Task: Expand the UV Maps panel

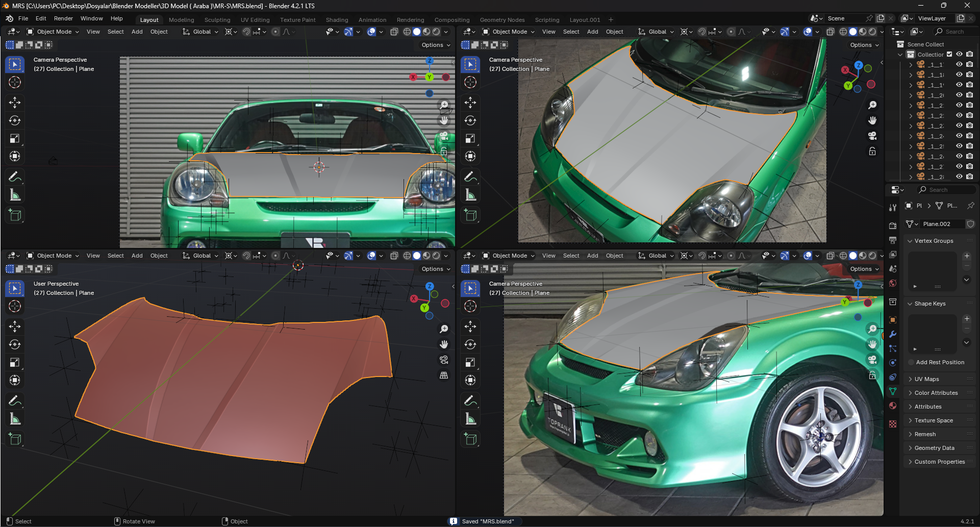Action: [x=926, y=379]
